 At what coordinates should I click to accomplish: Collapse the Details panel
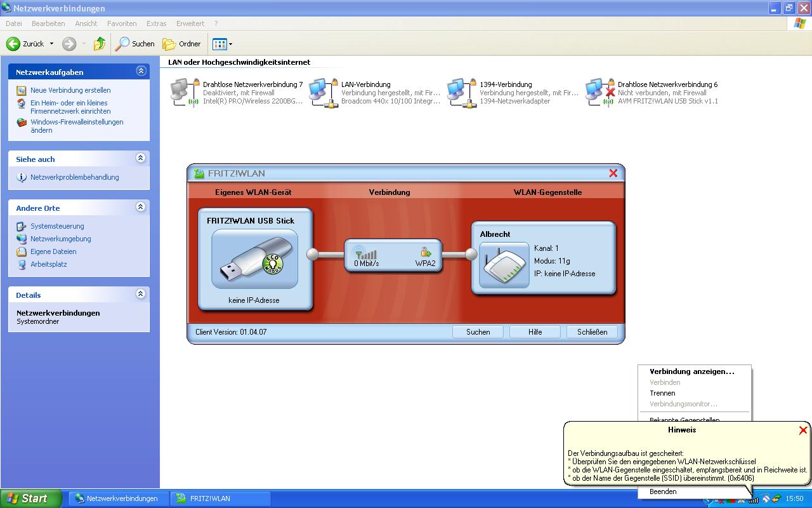tap(141, 294)
